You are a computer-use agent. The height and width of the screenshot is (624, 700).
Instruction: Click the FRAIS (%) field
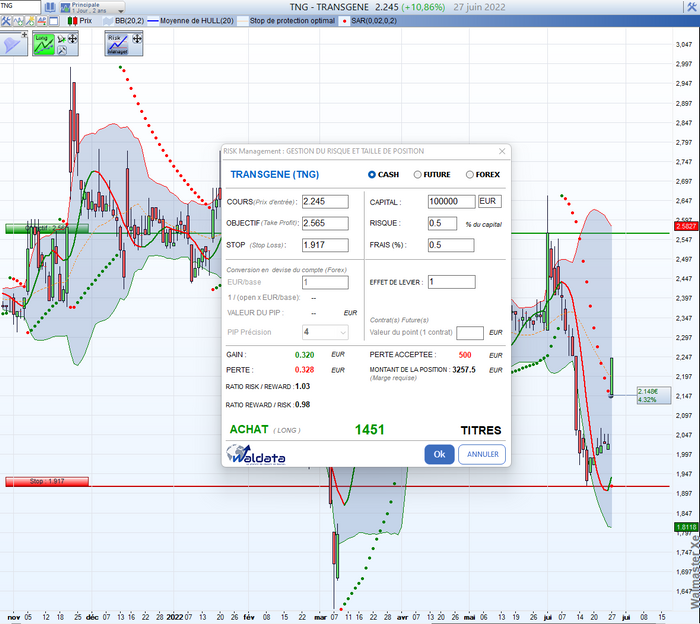click(x=451, y=245)
